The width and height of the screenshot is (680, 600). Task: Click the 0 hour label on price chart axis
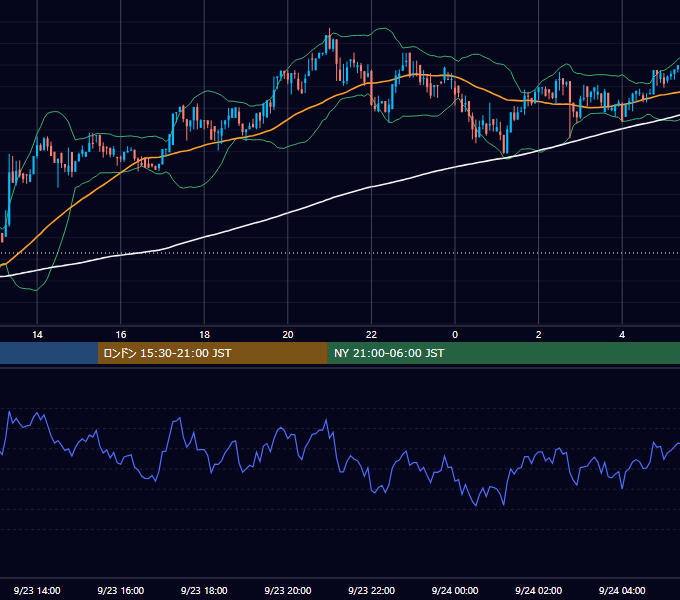coord(455,335)
